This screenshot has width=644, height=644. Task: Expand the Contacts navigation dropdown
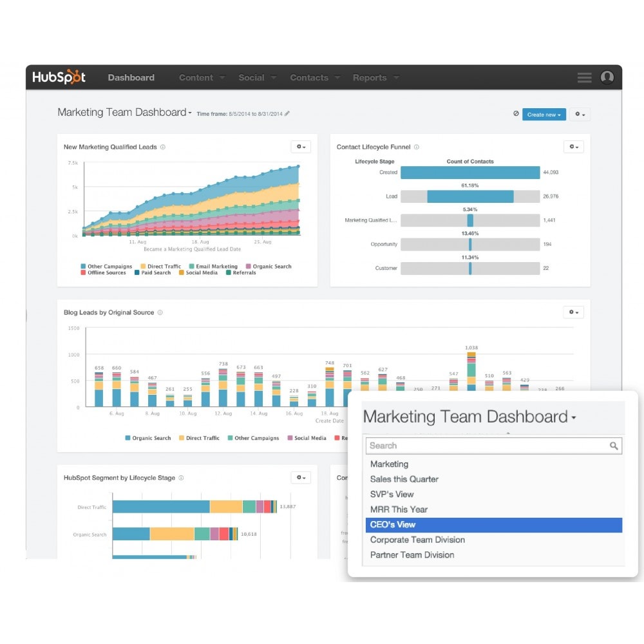click(315, 77)
